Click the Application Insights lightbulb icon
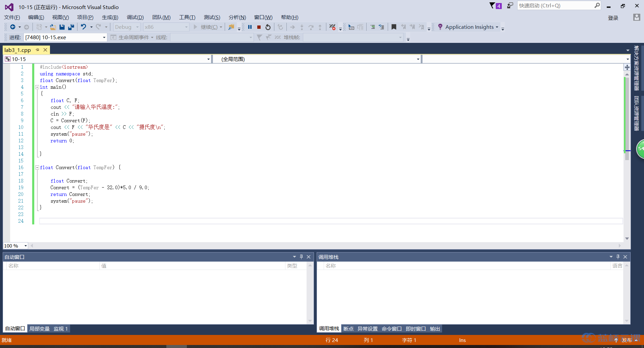 click(x=440, y=27)
